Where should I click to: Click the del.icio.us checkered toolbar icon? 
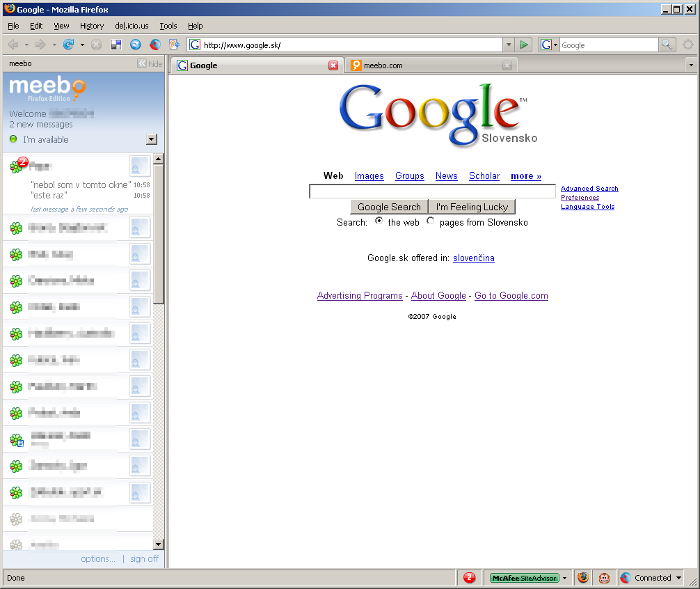coord(116,45)
